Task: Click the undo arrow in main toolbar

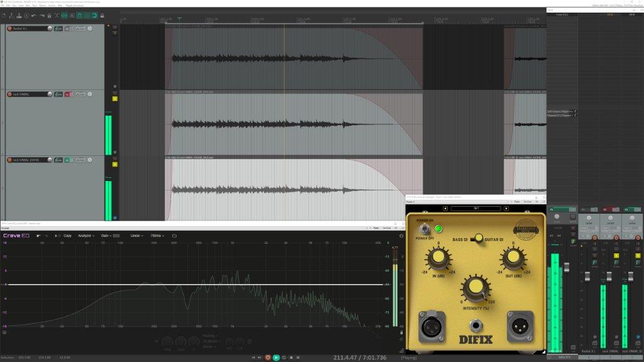Action: coord(33,15)
